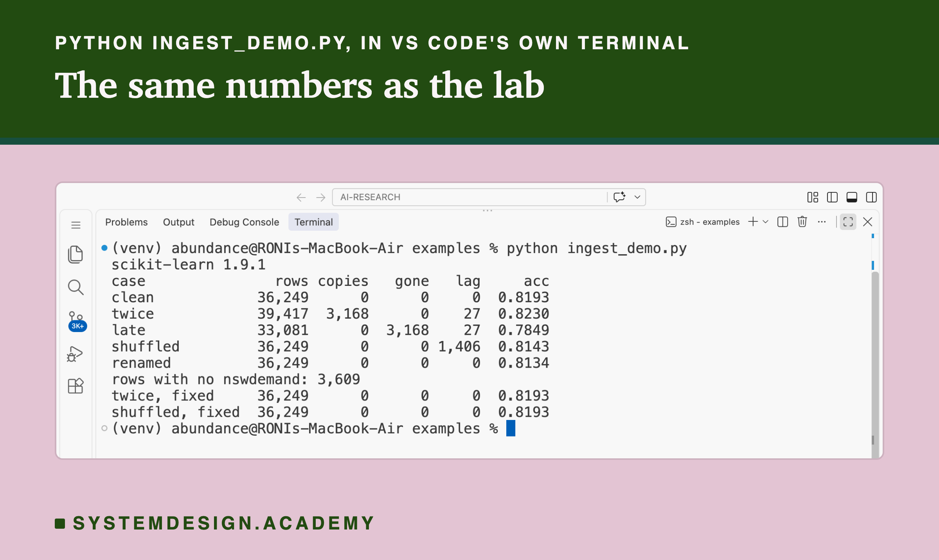Toggle the bottom panel visibility
The width and height of the screenshot is (939, 560).
coord(852,197)
